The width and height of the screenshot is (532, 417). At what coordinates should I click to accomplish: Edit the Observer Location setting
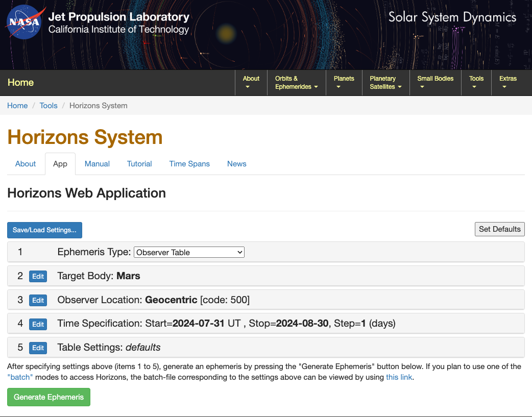(38, 300)
